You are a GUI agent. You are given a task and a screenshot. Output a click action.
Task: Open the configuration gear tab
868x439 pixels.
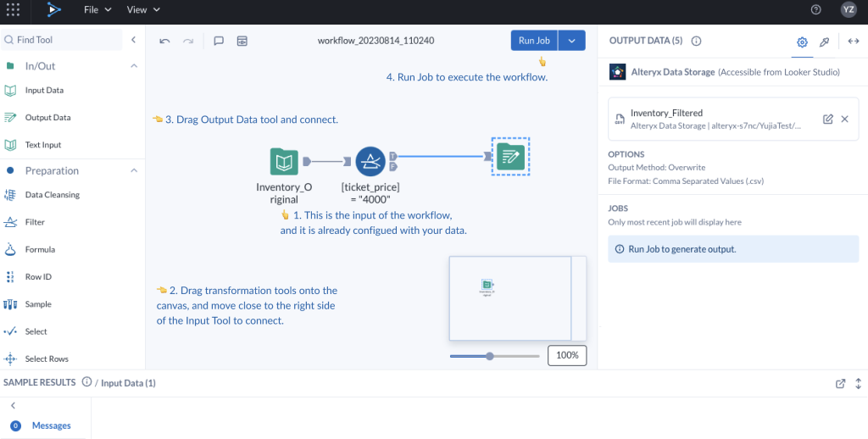(x=802, y=42)
